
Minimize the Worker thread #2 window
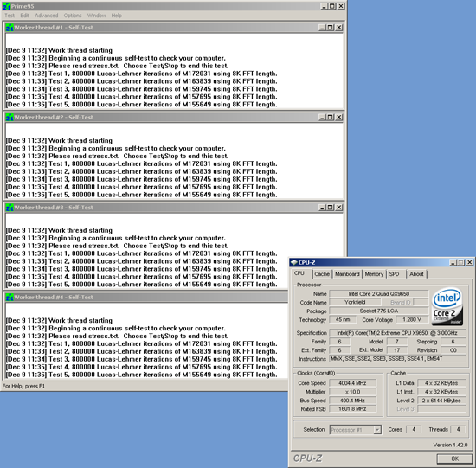pyautogui.click(x=323, y=117)
